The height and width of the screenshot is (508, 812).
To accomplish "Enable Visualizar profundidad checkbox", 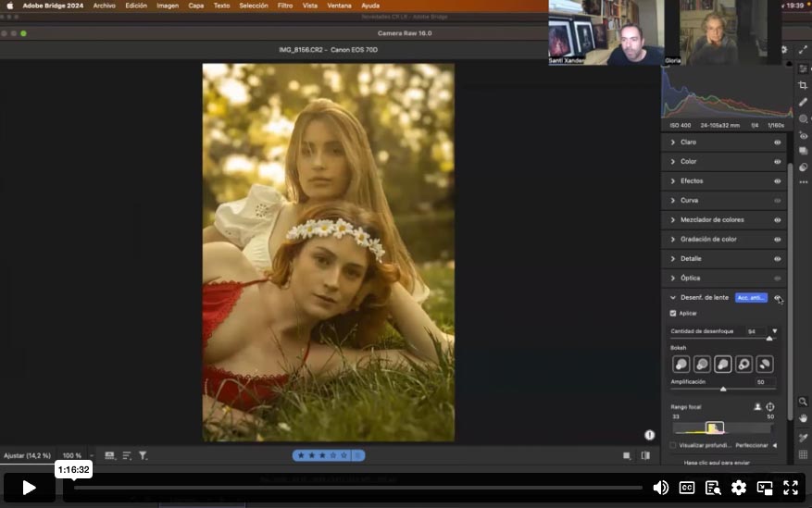I will pos(673,445).
